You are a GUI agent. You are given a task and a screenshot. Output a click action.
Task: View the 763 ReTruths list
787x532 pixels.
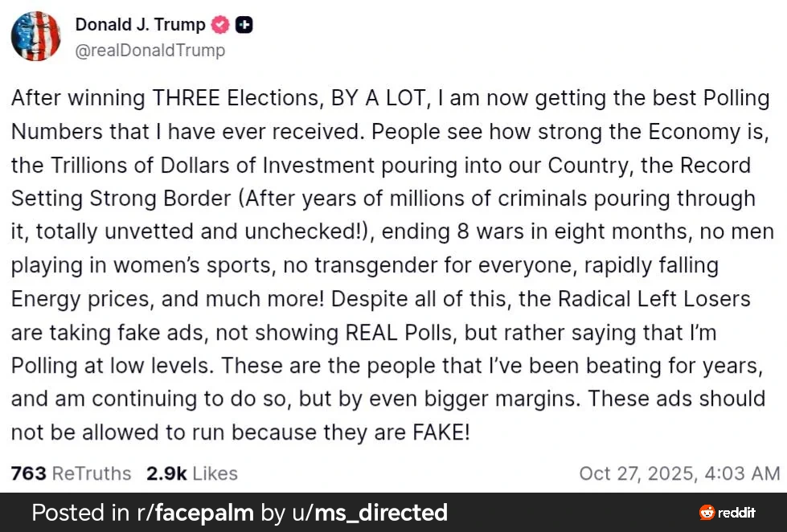(71, 473)
